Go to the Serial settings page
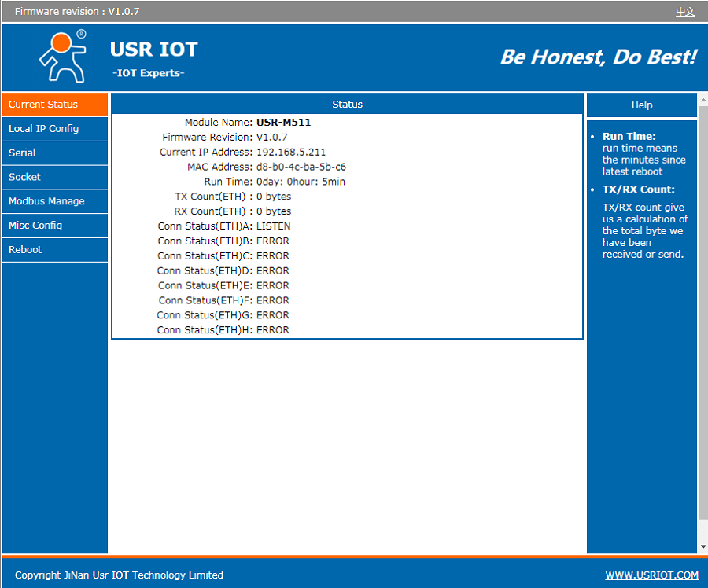This screenshot has height=588, width=708. (x=55, y=153)
